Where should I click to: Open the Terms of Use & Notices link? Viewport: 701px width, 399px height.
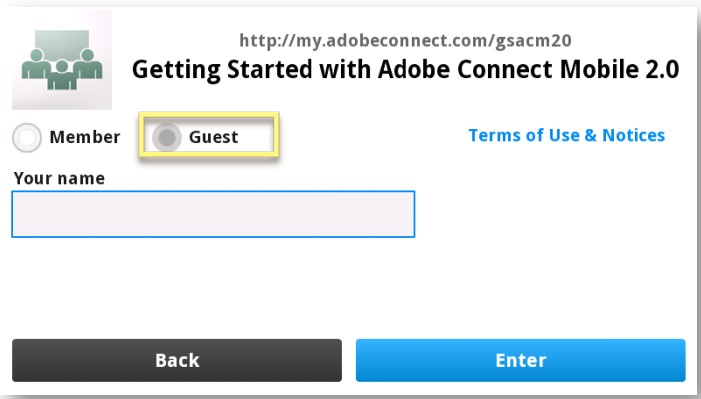[566, 135]
